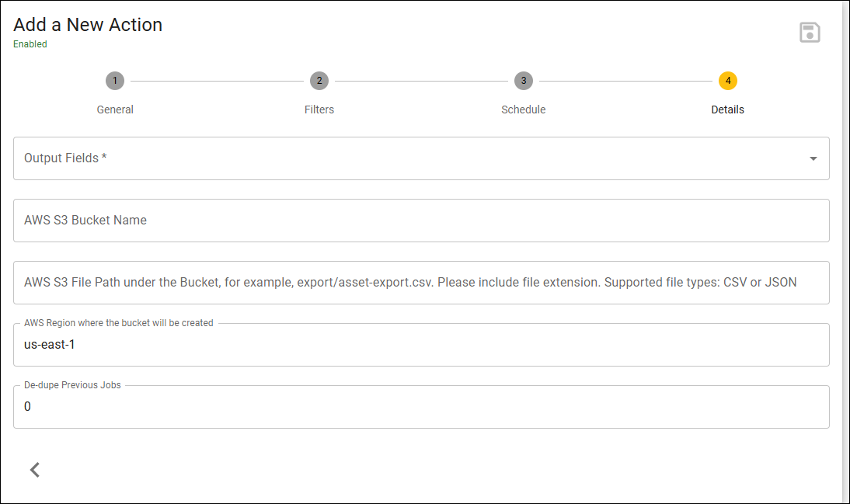The width and height of the screenshot is (850, 504).
Task: Select step 3 circle for Schedule
Action: [x=524, y=81]
